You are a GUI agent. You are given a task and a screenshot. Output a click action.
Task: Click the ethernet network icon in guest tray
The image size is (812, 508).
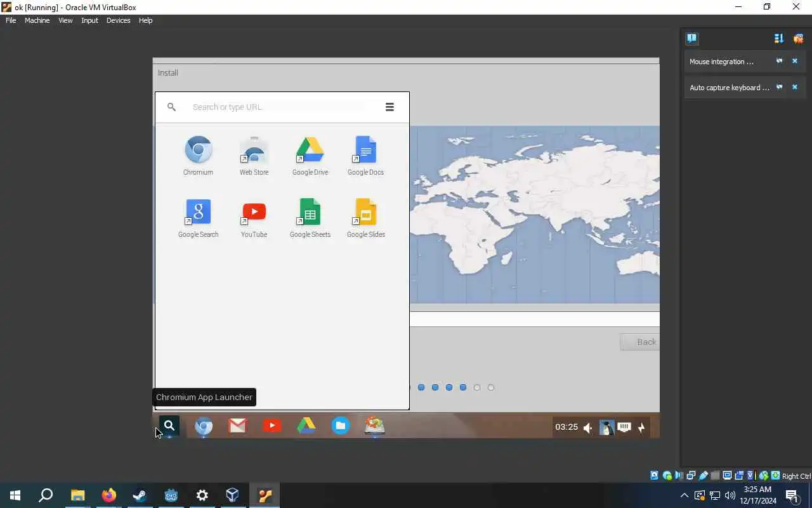coord(624,427)
